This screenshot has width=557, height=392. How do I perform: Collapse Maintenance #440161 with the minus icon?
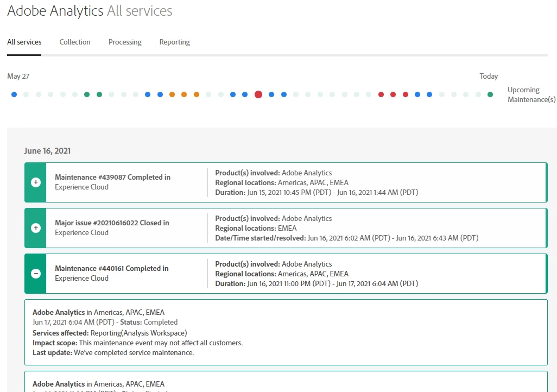tap(35, 273)
